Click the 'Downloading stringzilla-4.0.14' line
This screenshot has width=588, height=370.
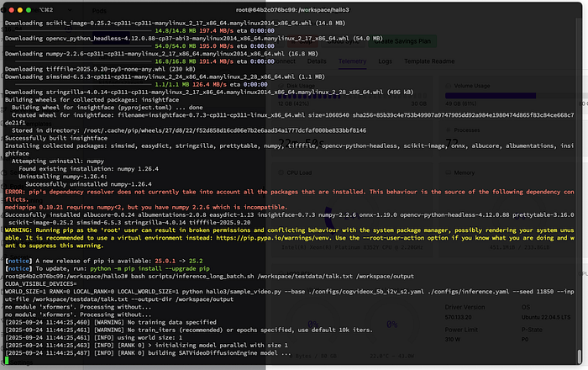pos(209,92)
